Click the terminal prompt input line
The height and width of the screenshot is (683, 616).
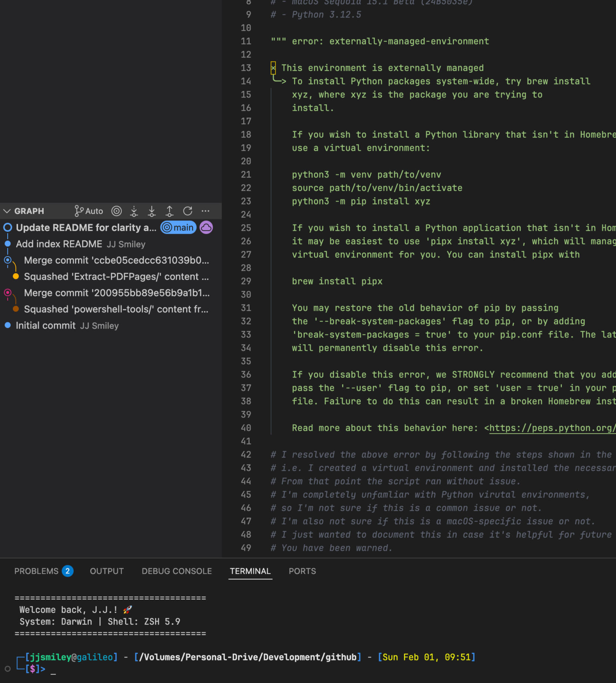pos(148,669)
